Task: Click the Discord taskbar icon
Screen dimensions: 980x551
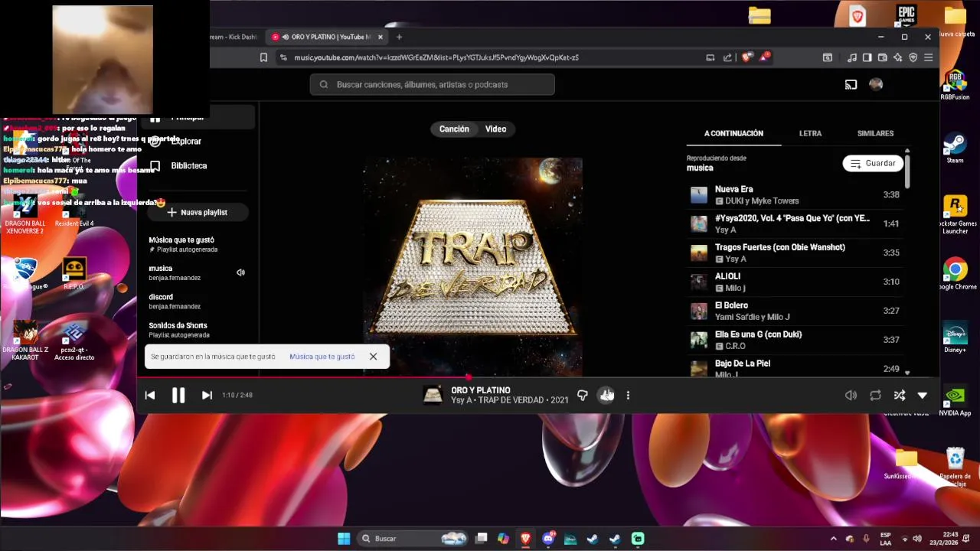Action: (x=548, y=539)
